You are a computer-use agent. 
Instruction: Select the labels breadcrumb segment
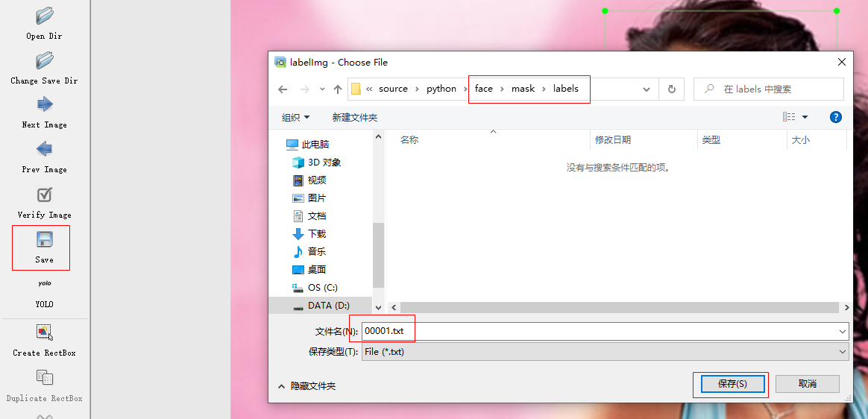coord(566,89)
